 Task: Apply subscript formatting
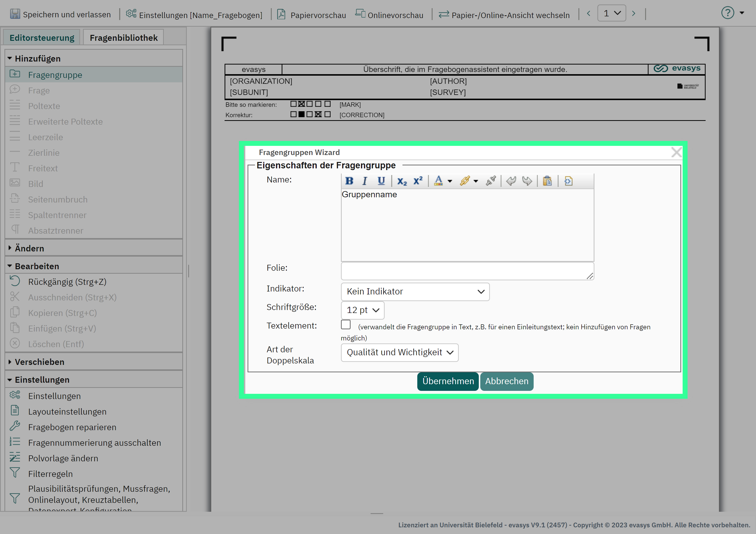point(402,181)
